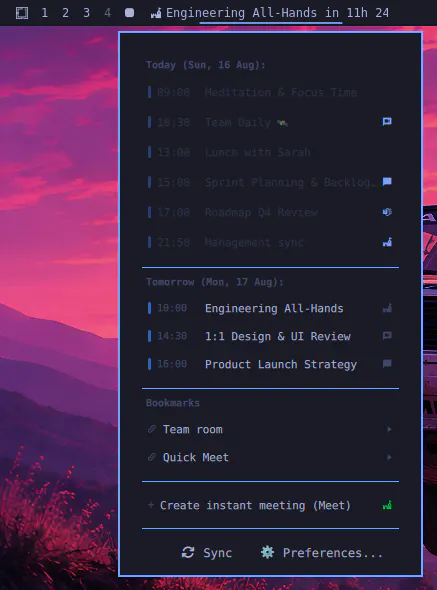Click the plus icon before Create instant meeting
Viewport: 437px width, 590px height.
151,505
